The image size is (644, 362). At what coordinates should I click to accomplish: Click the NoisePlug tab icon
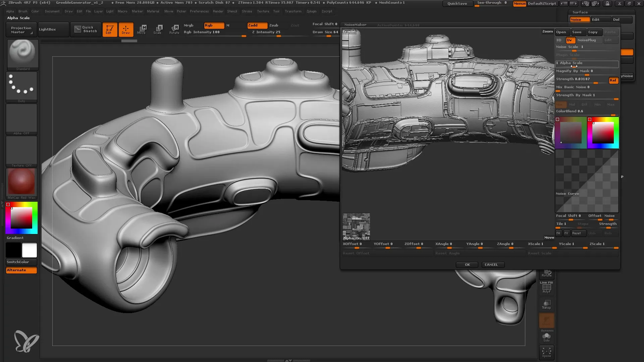pos(587,40)
